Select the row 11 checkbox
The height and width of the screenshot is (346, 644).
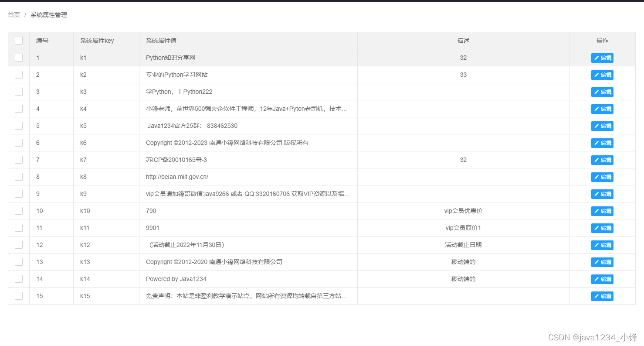point(19,228)
